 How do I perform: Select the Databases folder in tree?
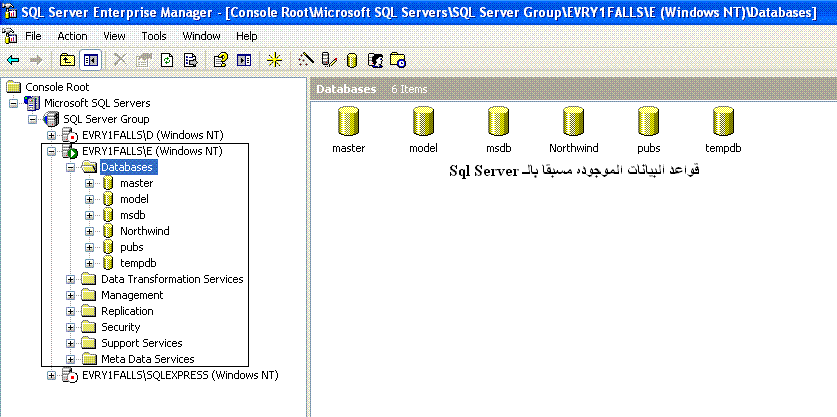tap(127, 167)
